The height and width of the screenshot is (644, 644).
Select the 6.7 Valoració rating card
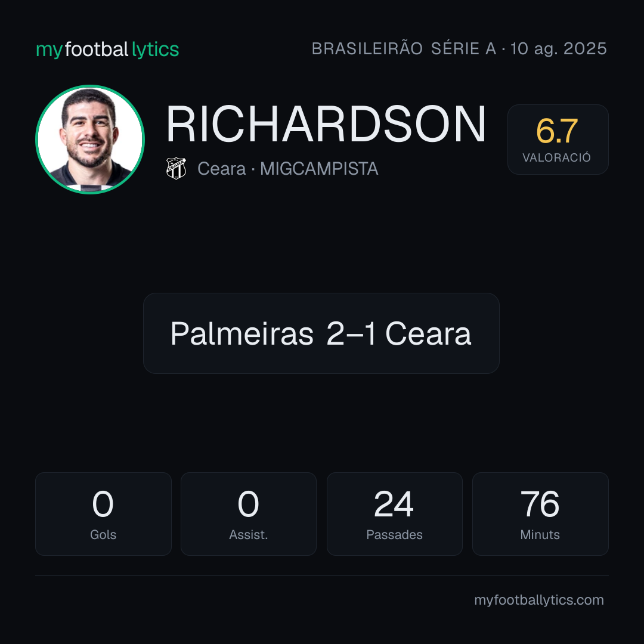click(x=558, y=140)
